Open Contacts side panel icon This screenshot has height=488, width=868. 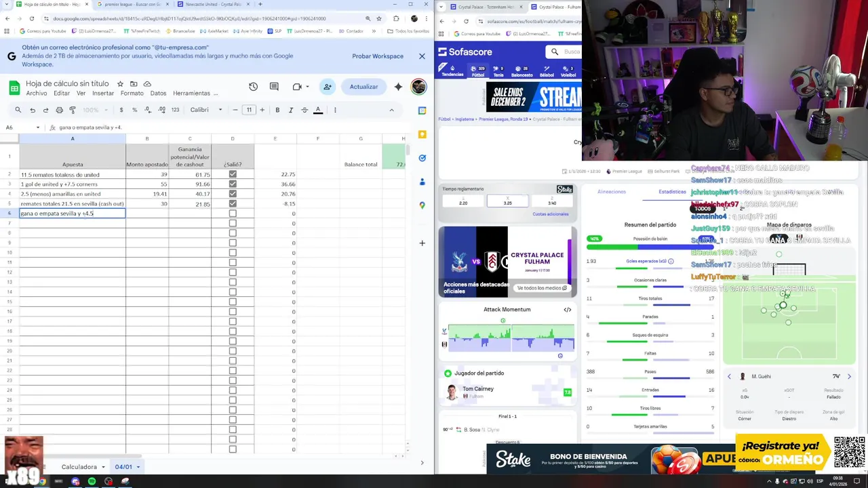click(422, 182)
